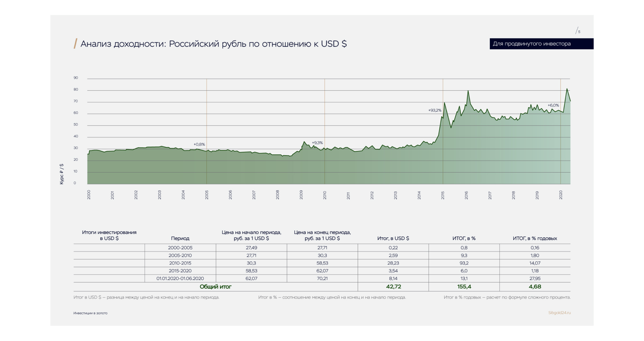Image resolution: width=644 pixels, height=341 pixels.
Task: Select the +9,3% chart annotation
Action: pyautogui.click(x=317, y=143)
